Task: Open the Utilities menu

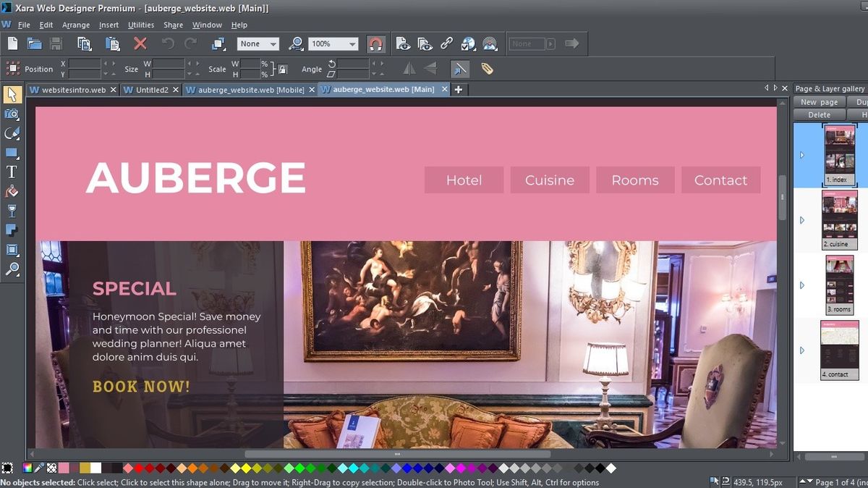Action: [x=140, y=24]
